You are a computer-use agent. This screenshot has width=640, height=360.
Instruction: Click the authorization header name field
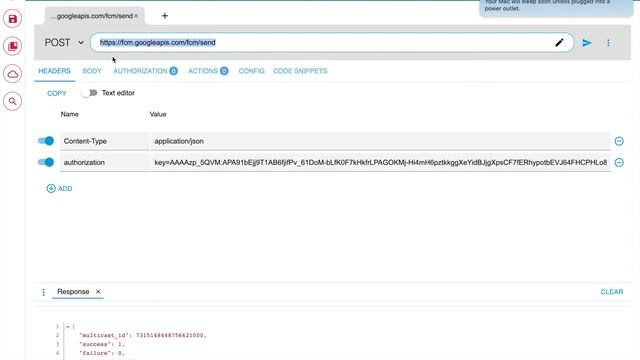click(x=104, y=162)
